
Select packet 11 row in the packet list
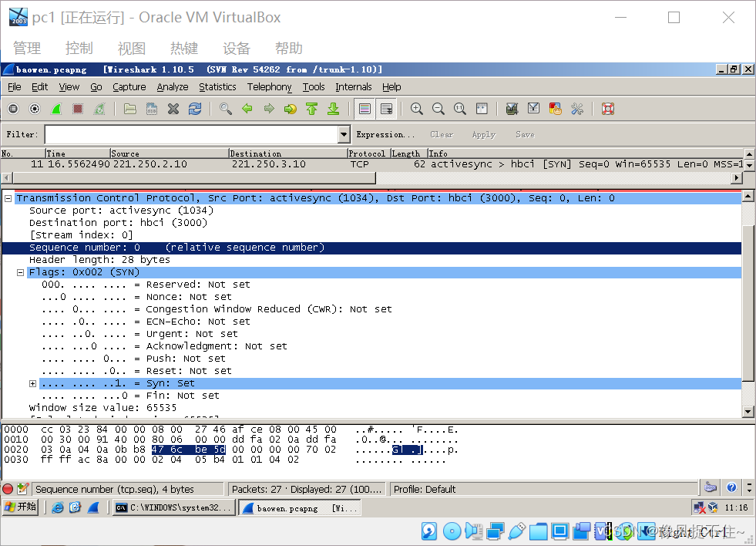[371, 164]
